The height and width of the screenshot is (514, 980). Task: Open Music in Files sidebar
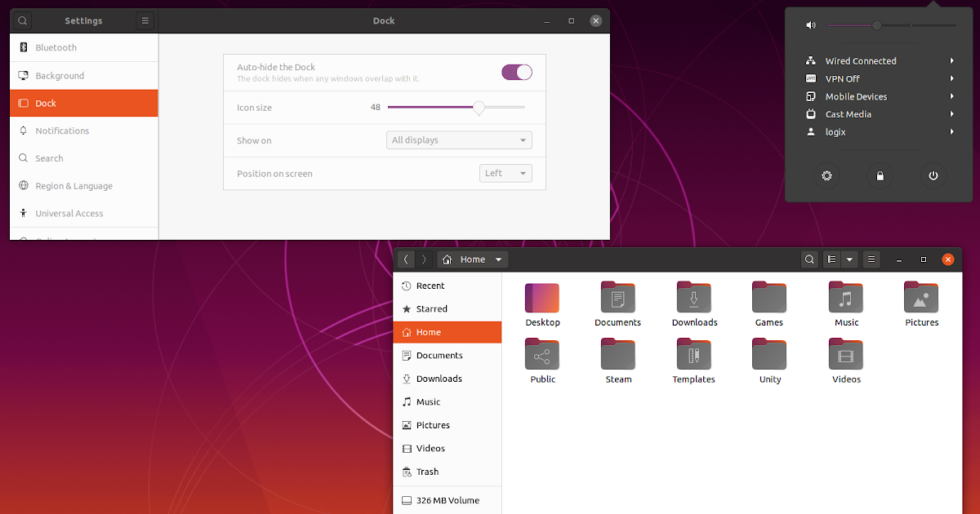click(448, 402)
